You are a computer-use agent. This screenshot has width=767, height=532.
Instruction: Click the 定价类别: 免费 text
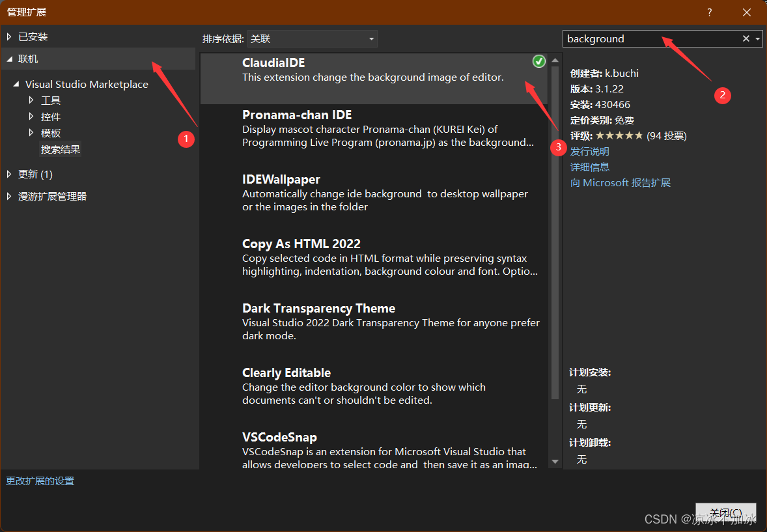coord(602,120)
